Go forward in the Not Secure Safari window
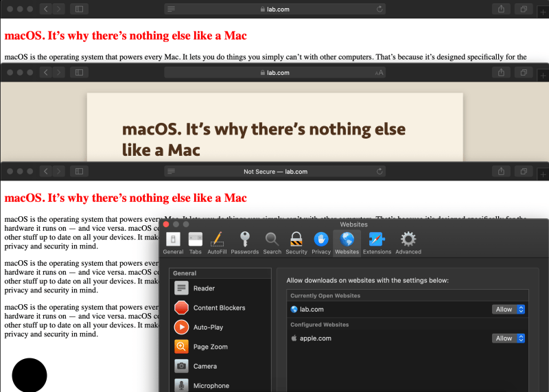 pyautogui.click(x=59, y=172)
